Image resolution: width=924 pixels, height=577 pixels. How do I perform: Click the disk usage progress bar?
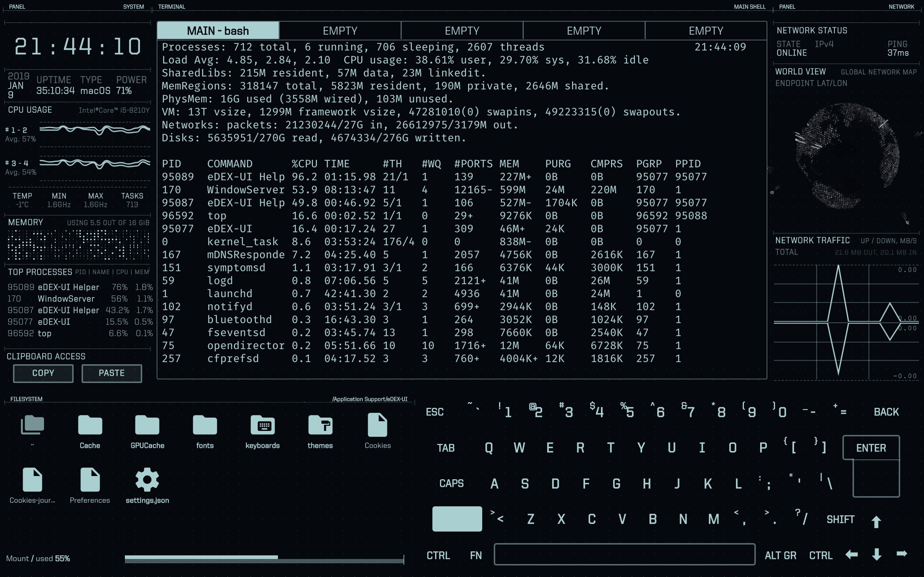264,559
